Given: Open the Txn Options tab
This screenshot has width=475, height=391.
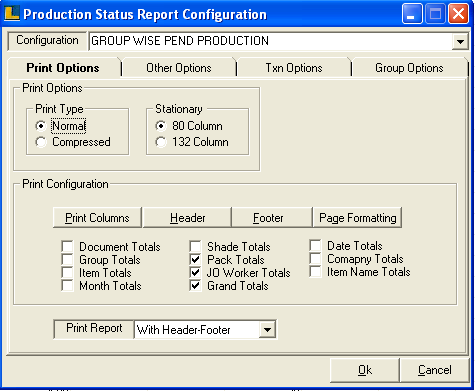Looking at the screenshot, I should 294,68.
